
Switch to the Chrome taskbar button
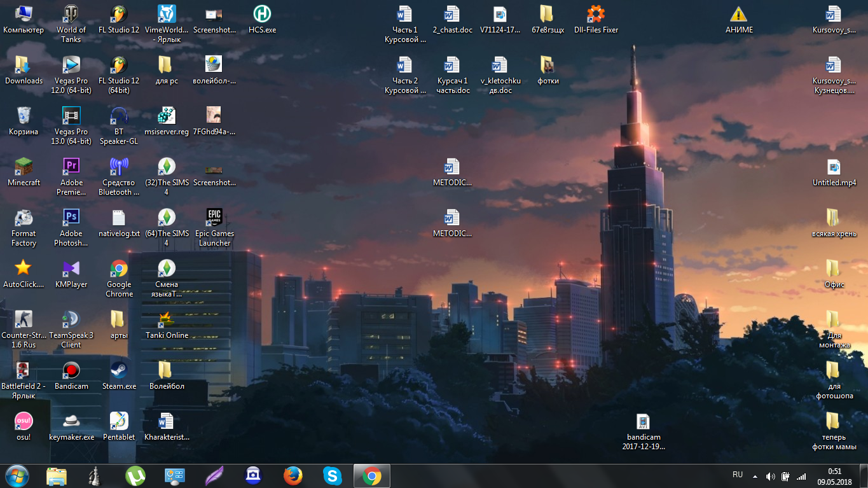372,476
